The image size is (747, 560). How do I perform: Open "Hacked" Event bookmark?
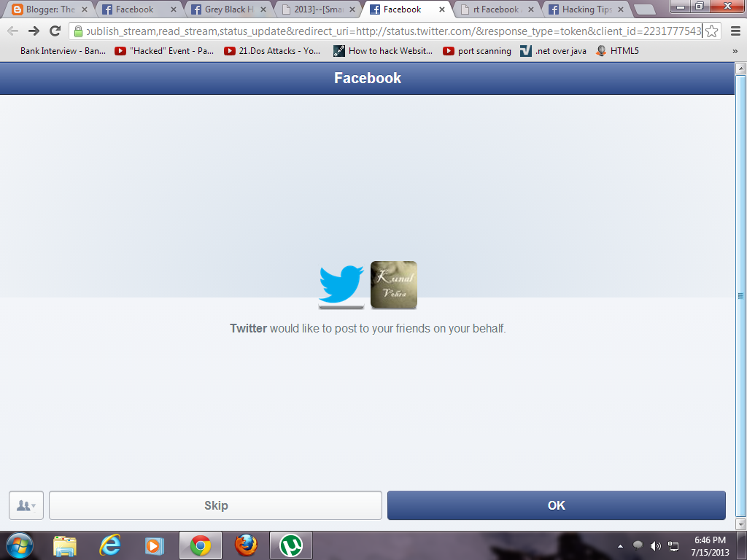(x=164, y=51)
